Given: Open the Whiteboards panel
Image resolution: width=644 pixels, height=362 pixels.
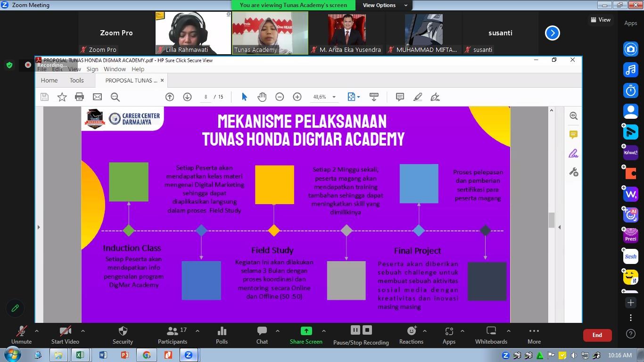Looking at the screenshot, I should click(491, 335).
